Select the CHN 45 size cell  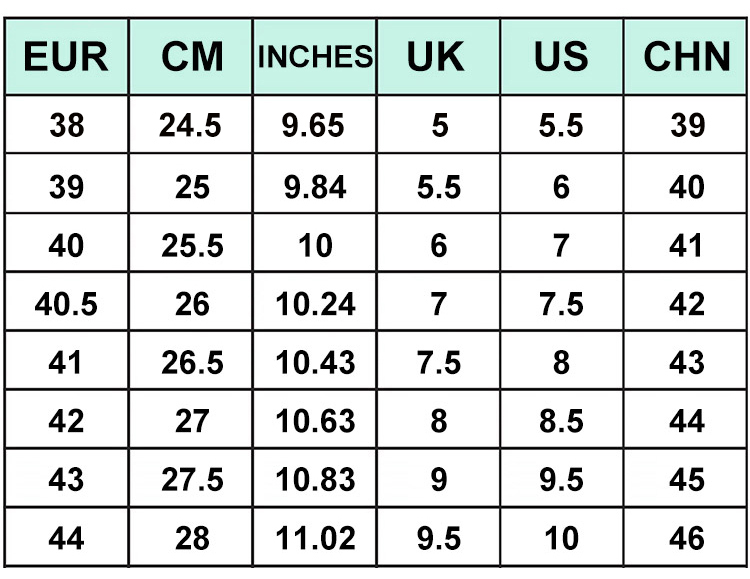[x=687, y=480]
